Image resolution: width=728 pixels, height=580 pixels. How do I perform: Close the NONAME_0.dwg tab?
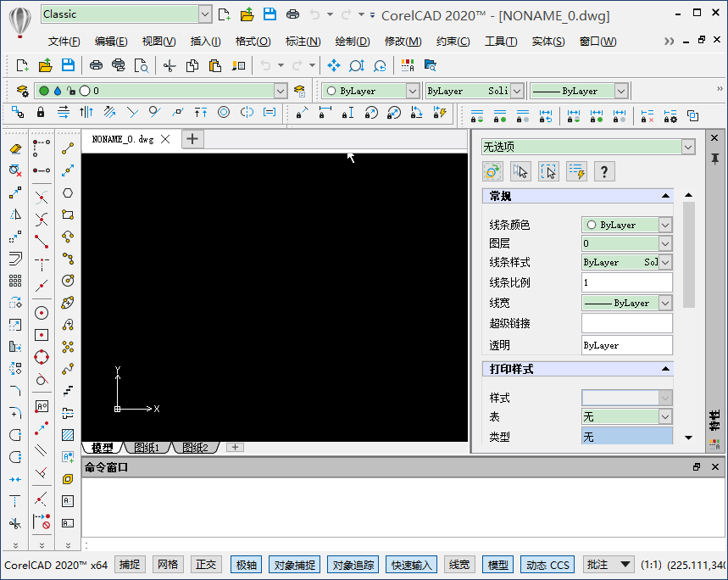coord(165,139)
